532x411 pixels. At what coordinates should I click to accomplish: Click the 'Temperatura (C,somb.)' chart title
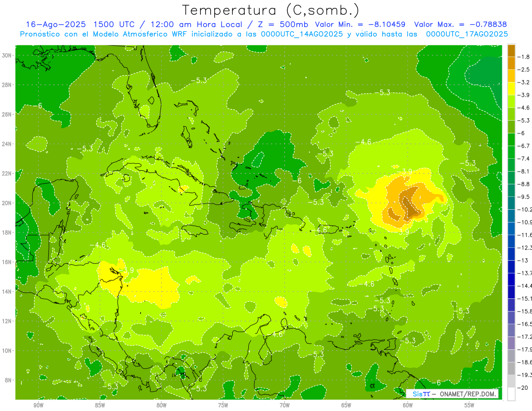click(271, 10)
